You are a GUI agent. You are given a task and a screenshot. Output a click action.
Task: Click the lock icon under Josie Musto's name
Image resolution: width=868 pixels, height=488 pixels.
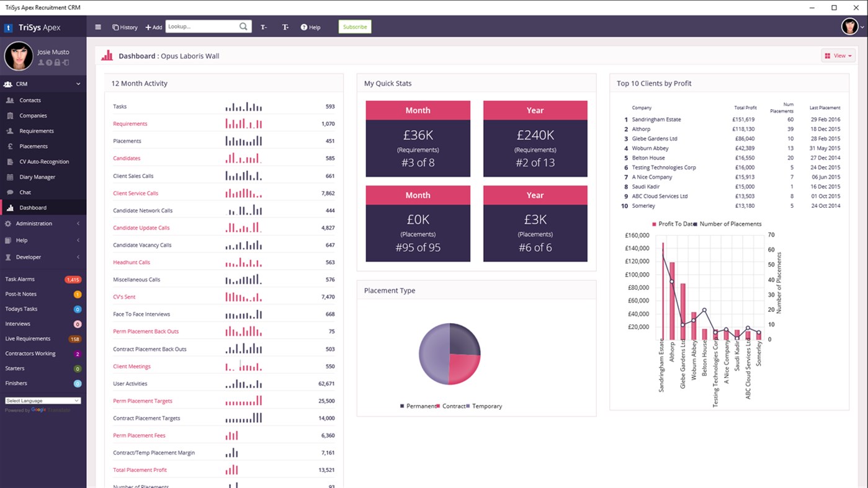[x=58, y=62]
